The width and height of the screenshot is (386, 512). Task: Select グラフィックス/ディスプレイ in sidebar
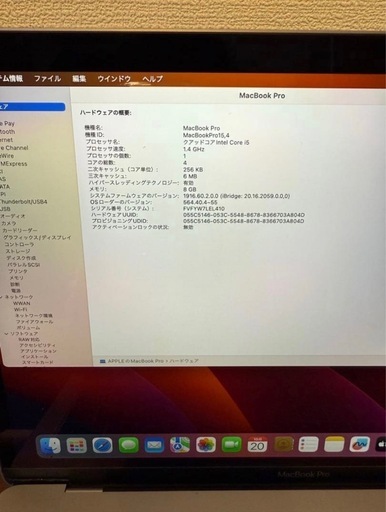click(37, 237)
